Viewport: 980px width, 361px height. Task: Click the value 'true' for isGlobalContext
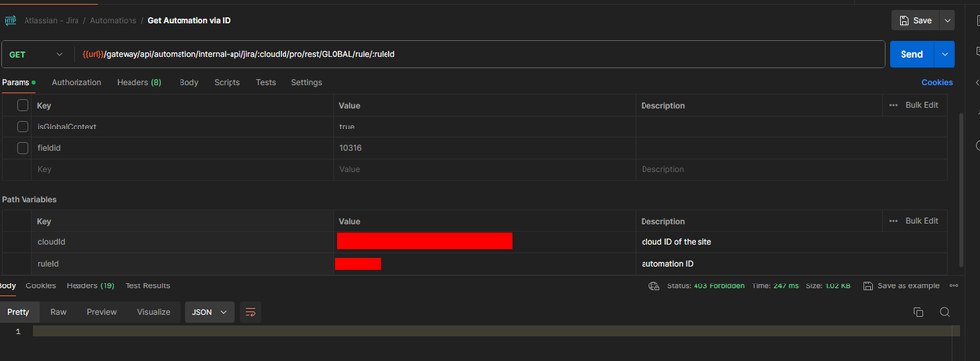pos(347,127)
